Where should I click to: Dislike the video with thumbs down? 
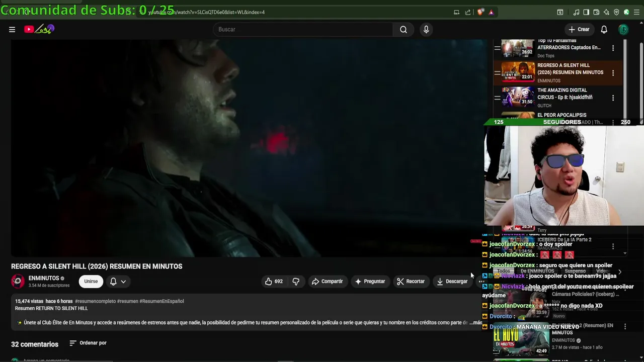click(x=296, y=282)
